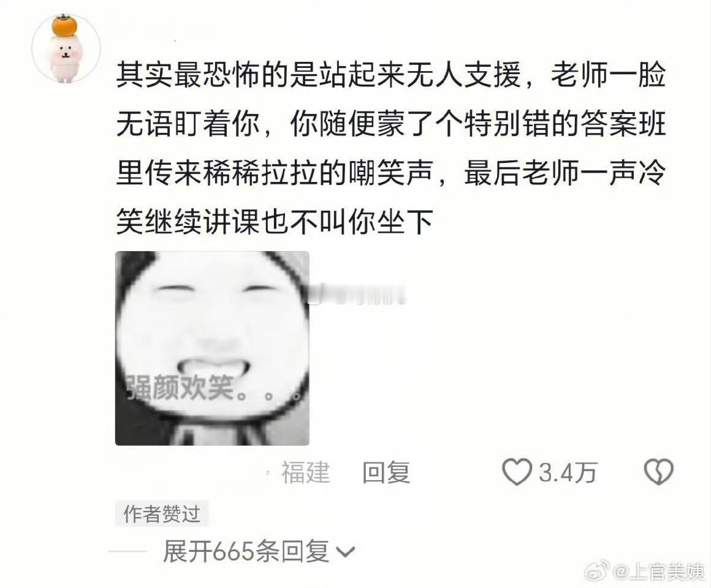The width and height of the screenshot is (711, 588).
Task: Select the 福建 location label
Action: tap(305, 472)
